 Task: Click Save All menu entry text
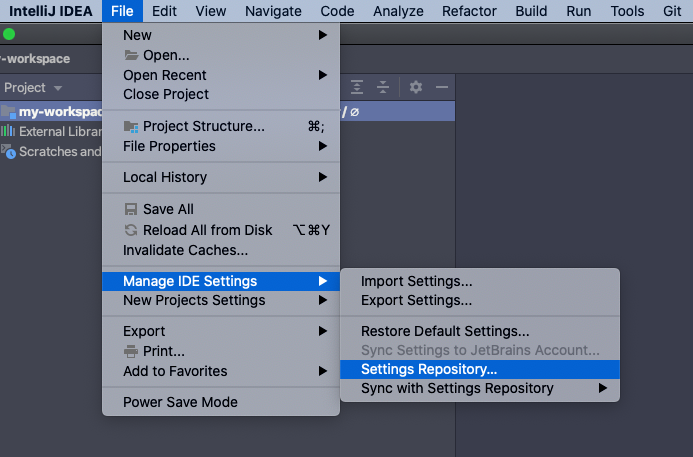[168, 209]
